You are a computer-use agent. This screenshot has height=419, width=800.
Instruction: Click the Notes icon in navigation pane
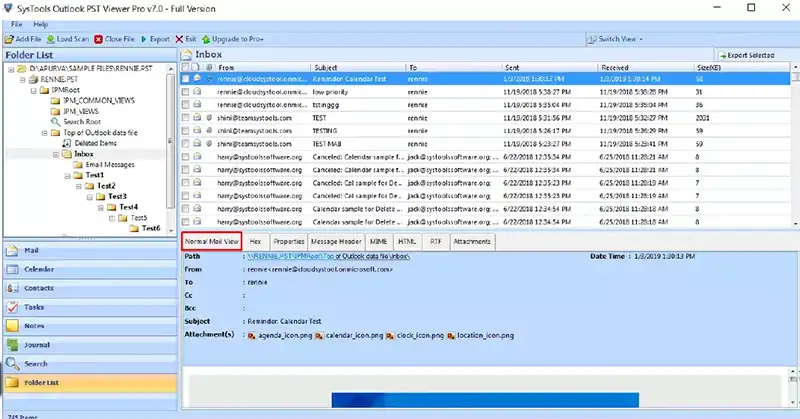[12, 326]
